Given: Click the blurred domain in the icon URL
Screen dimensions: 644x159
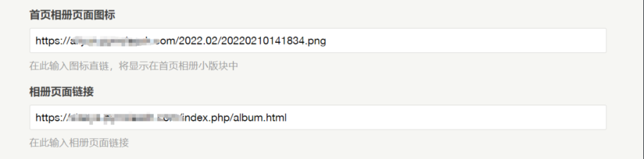Looking at the screenshot, I should (x=114, y=41).
